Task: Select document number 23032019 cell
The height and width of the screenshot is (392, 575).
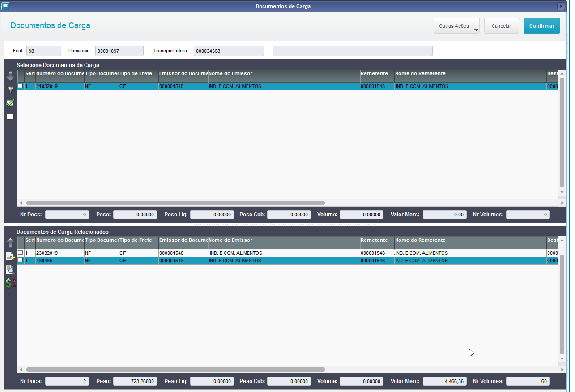Action: pos(60,253)
